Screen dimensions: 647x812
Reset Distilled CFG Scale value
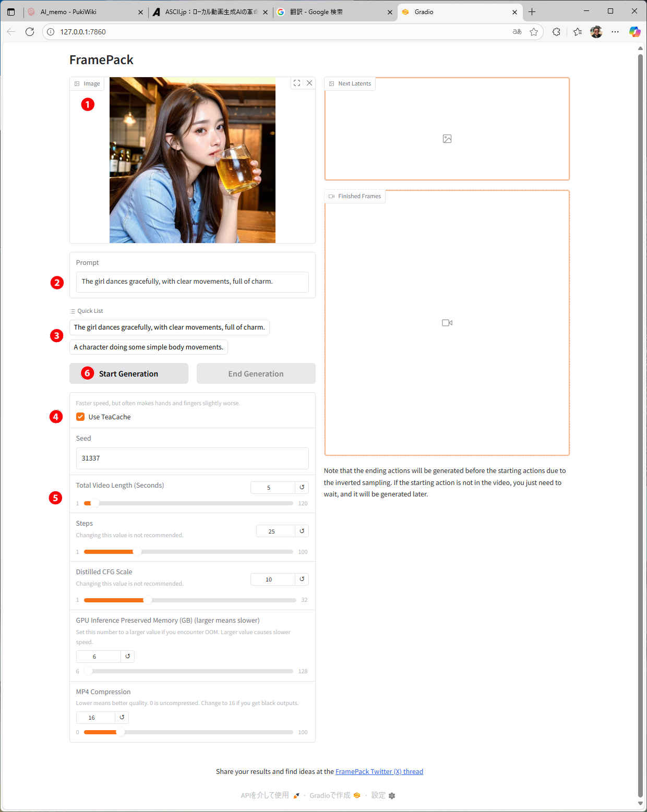coord(302,579)
